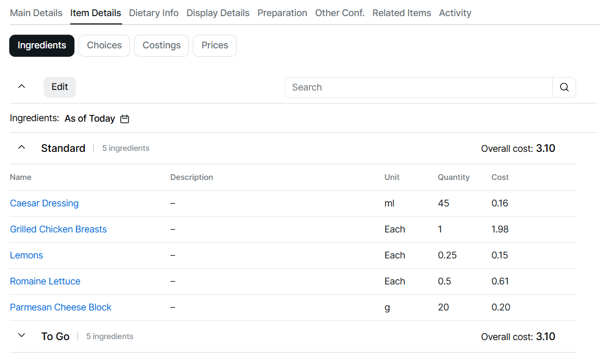Open the Grilled Chicken Breasts link

58,229
